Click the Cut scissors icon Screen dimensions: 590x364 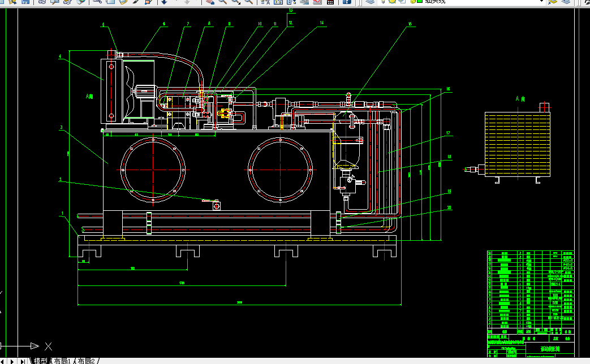tap(97, 2)
